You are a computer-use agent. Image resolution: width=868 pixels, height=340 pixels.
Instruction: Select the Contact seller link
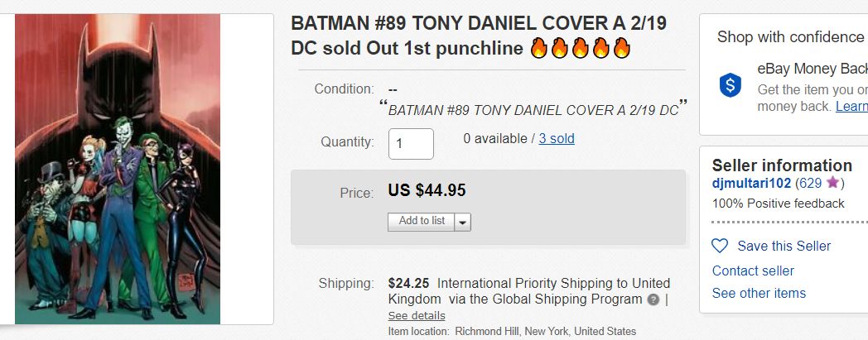[x=753, y=271]
